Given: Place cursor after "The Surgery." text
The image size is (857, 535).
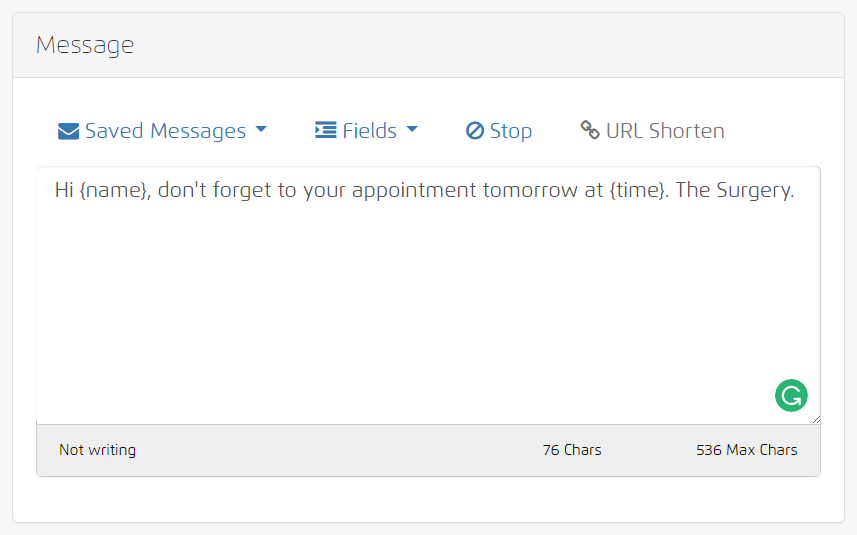Looking at the screenshot, I should tap(796, 191).
